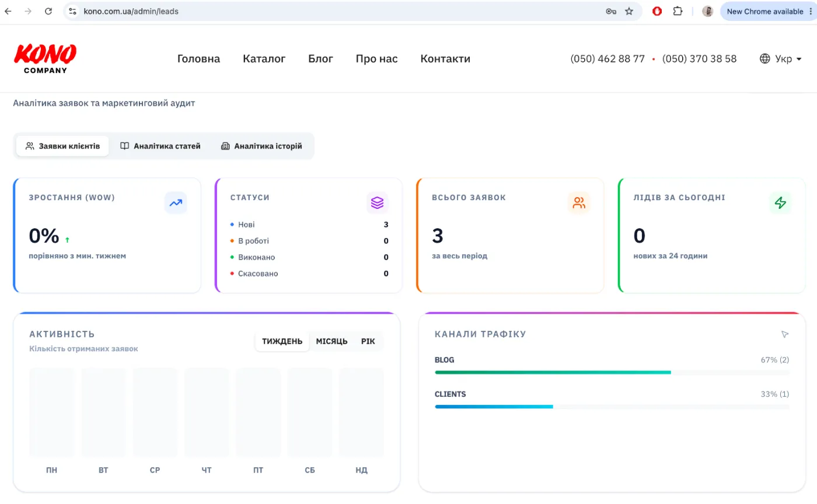Open site information icon in address bar
The height and width of the screenshot is (504, 817).
coord(72,11)
